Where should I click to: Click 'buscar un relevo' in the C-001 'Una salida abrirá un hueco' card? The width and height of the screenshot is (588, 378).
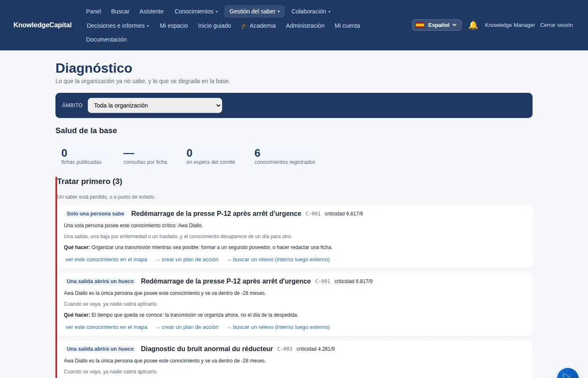(278, 327)
